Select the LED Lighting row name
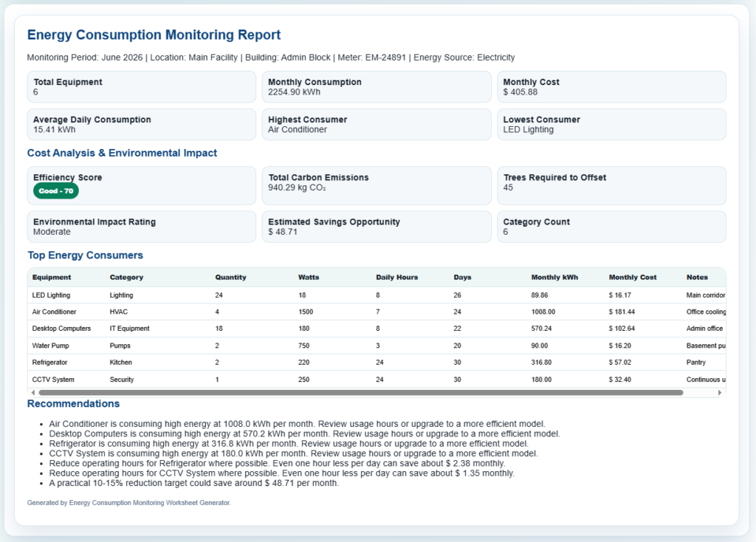 click(x=51, y=295)
